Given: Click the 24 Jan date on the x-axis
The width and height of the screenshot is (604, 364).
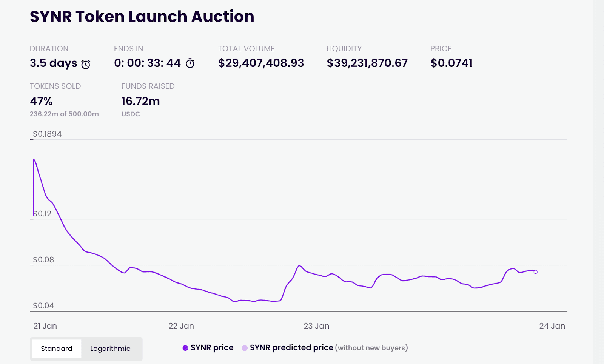Looking at the screenshot, I should point(552,326).
